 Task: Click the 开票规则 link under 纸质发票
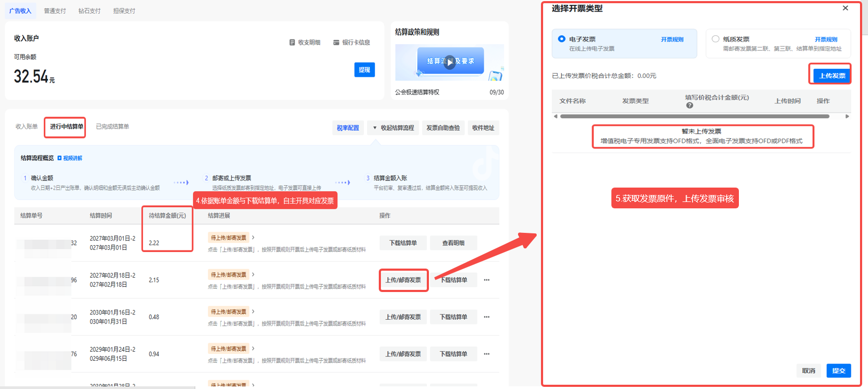[825, 39]
